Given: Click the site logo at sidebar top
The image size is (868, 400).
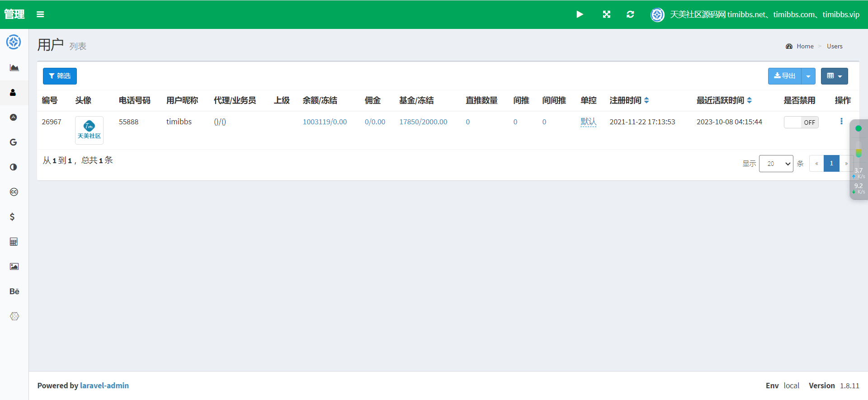Looking at the screenshot, I should (14, 42).
